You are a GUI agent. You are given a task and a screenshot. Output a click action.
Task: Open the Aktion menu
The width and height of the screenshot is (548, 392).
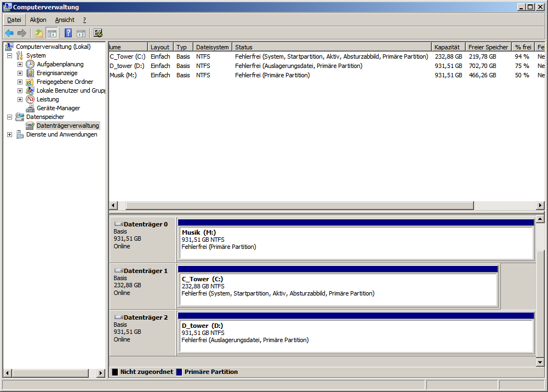point(38,20)
